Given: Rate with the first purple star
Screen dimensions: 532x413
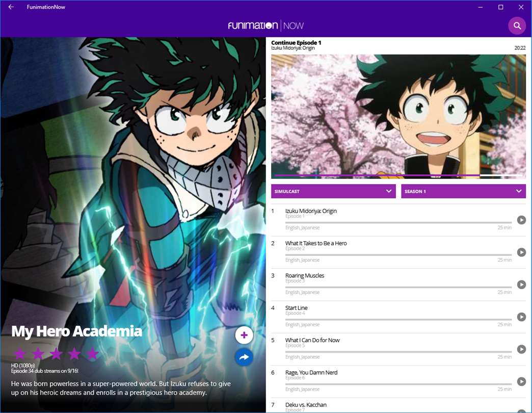Looking at the screenshot, I should pos(20,354).
